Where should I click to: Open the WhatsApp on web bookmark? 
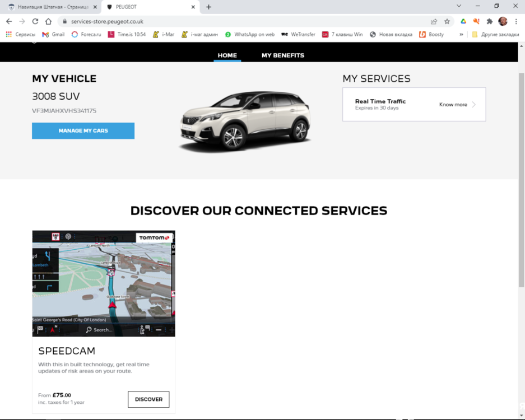tap(250, 35)
